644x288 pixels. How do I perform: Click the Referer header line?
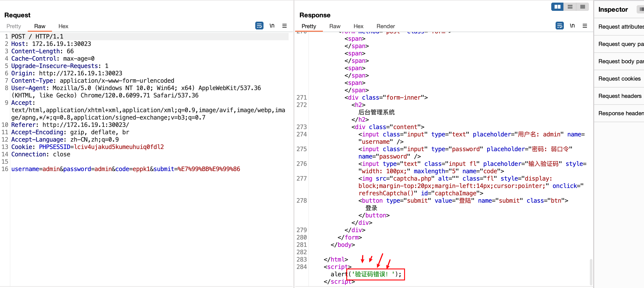(70, 125)
